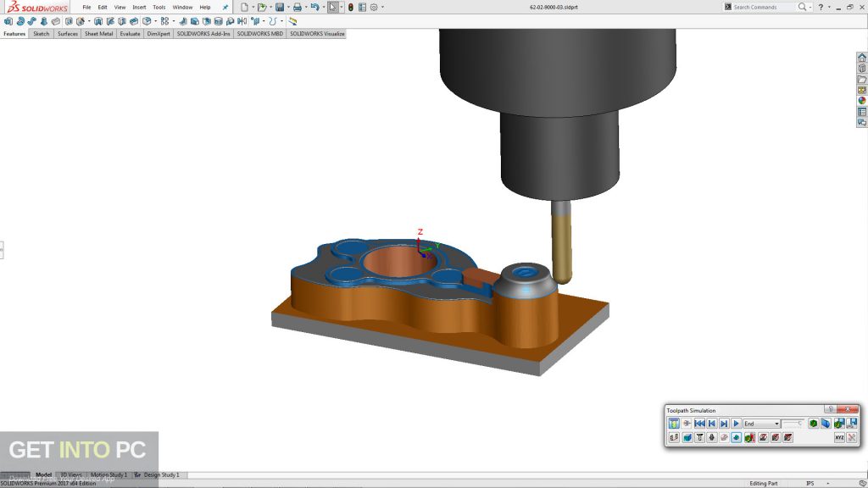Open Custom Properties in task pane
The width and height of the screenshot is (868, 488).
[862, 112]
